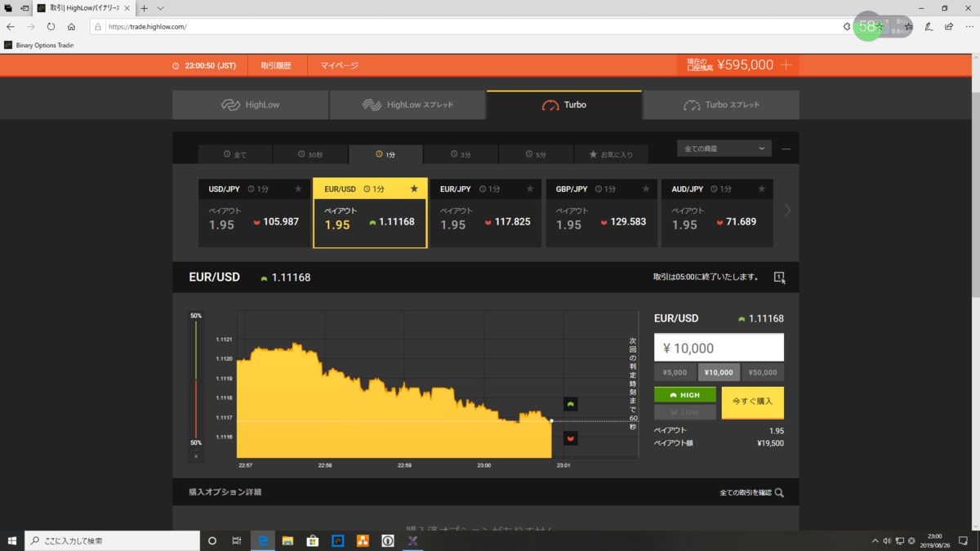Choose the ¥5,000 preset amount
The height and width of the screenshot is (551, 980).
click(x=675, y=372)
